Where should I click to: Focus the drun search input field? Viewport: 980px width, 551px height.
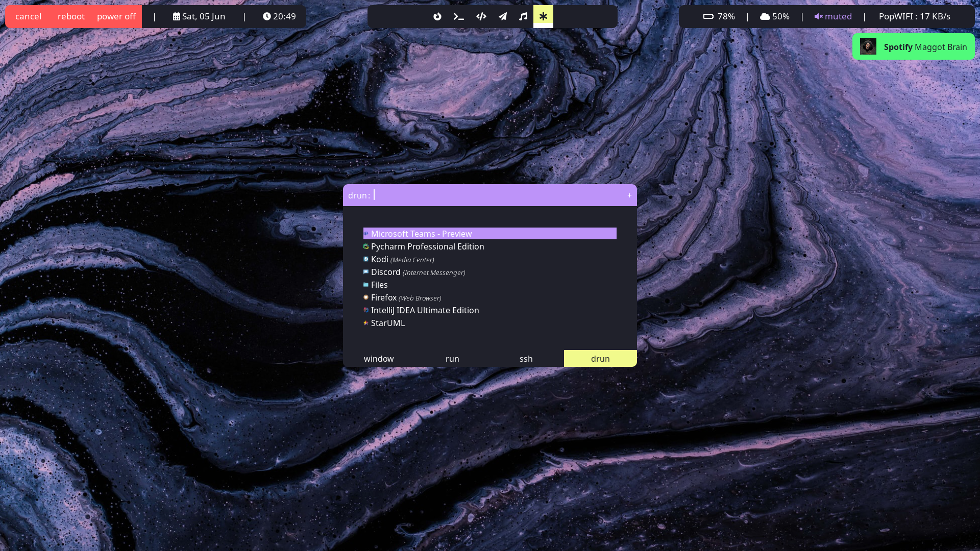coord(498,195)
